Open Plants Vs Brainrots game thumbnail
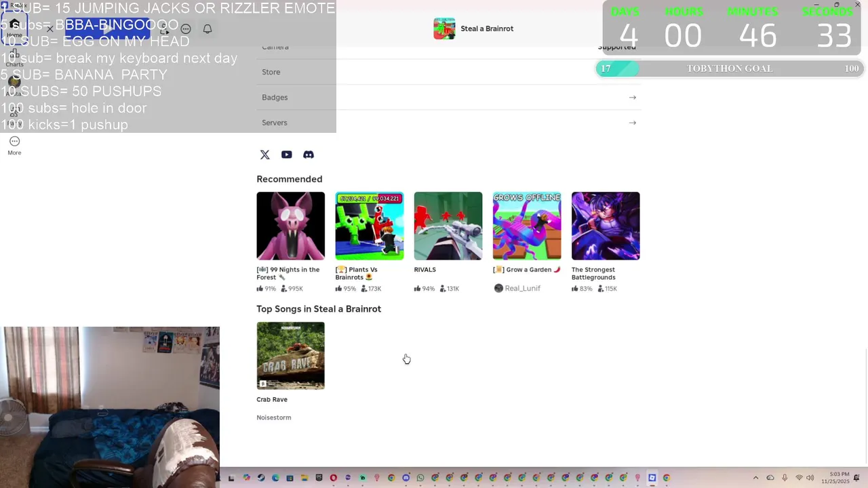Screen dimensions: 868x488 [369, 226]
